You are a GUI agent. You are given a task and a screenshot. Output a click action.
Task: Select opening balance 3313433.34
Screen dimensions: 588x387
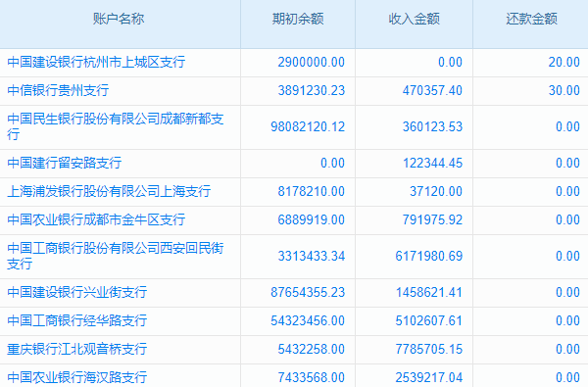click(x=312, y=256)
